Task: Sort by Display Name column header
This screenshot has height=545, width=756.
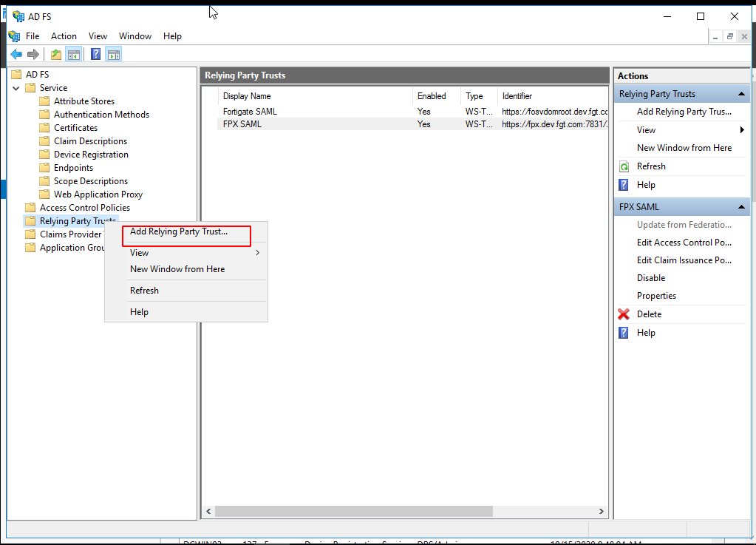Action: point(316,96)
